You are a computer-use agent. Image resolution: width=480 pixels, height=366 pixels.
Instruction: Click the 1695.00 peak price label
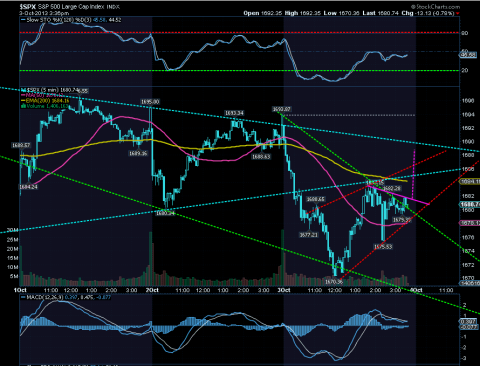(x=150, y=102)
